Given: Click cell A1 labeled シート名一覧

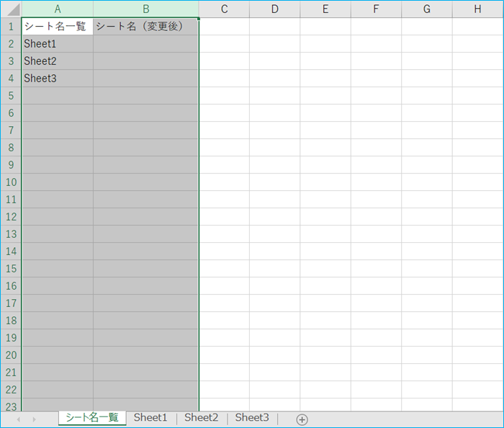Looking at the screenshot, I should pyautogui.click(x=58, y=27).
